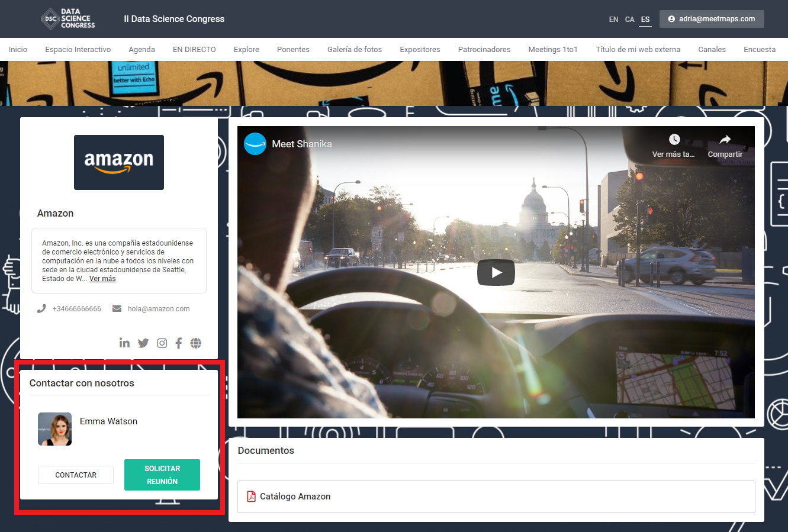788x532 pixels.
Task: Open Amazon's Twitter icon
Action: (143, 343)
